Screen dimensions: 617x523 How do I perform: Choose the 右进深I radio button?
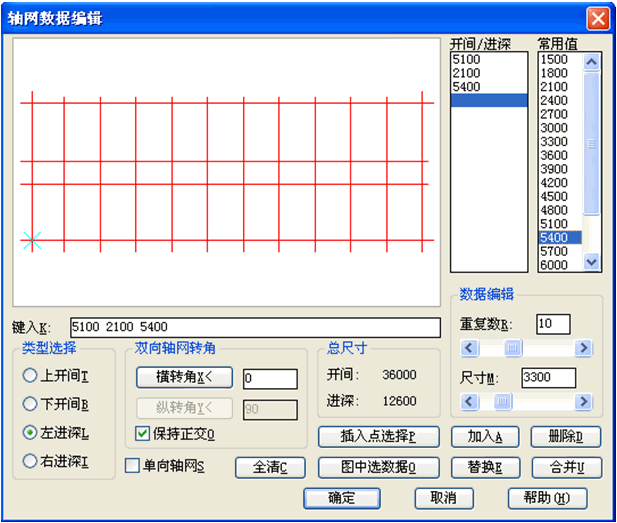32,461
